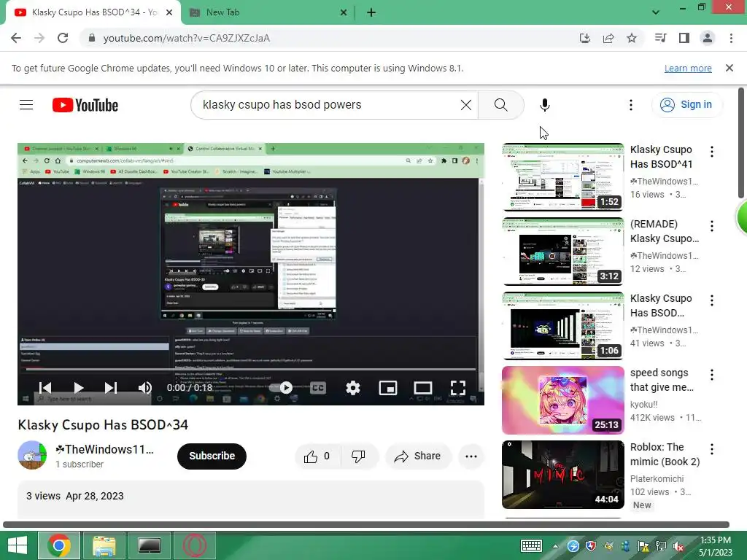Open the share this page icon

pyautogui.click(x=608, y=38)
